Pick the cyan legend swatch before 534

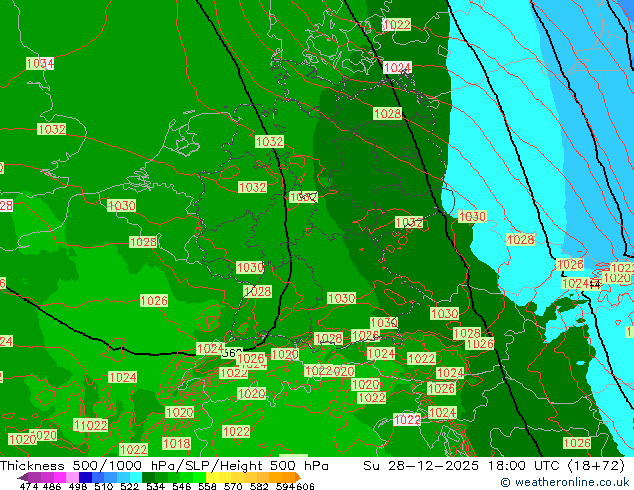(x=136, y=477)
